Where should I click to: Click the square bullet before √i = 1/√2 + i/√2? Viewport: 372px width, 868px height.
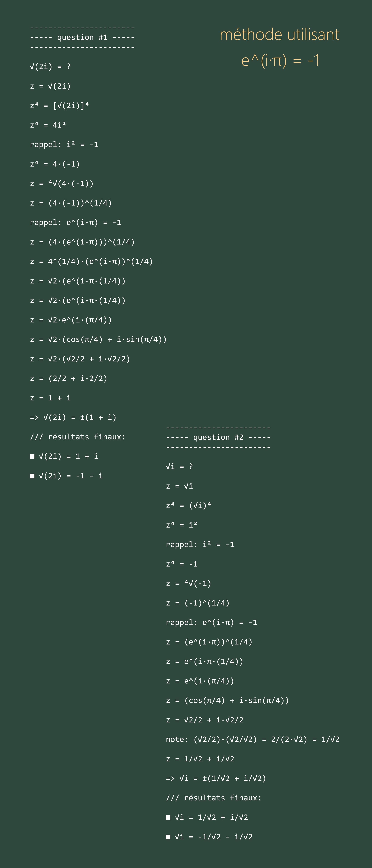point(168,818)
